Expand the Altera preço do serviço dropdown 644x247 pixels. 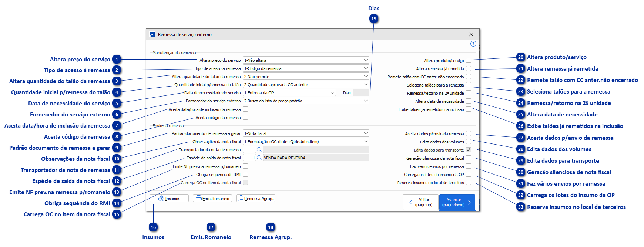click(x=306, y=60)
